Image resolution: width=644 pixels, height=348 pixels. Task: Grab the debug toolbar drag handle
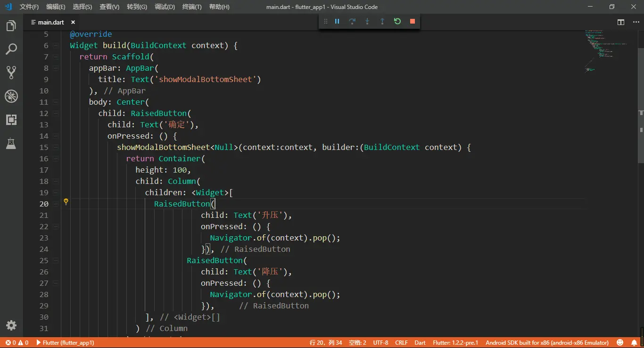point(325,21)
